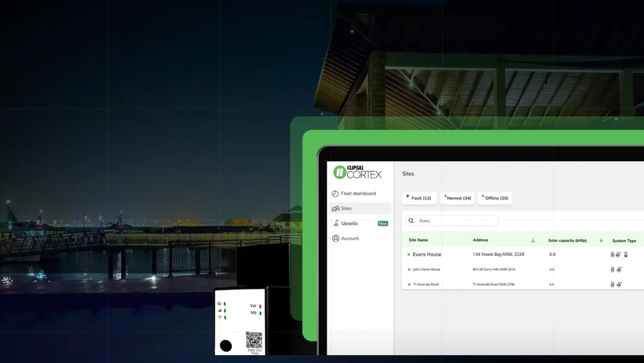Sort by Solar capacity using the arrow
The width and height of the screenshot is (644, 363).
pos(601,240)
